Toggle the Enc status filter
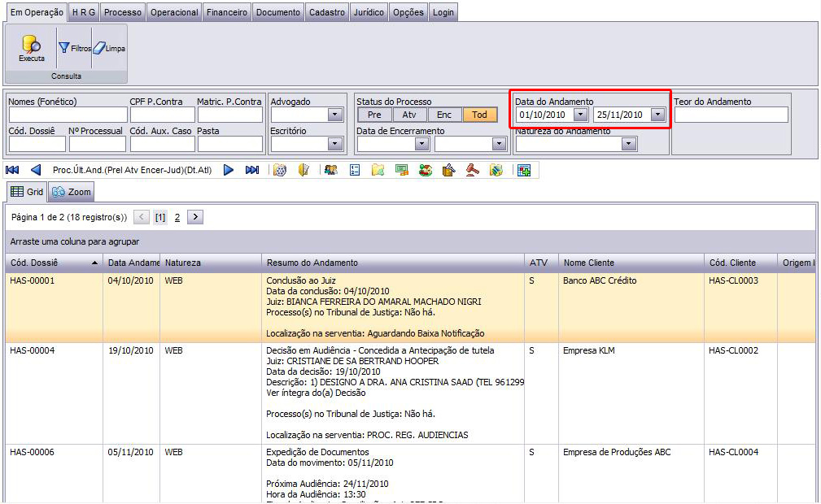 [444, 115]
